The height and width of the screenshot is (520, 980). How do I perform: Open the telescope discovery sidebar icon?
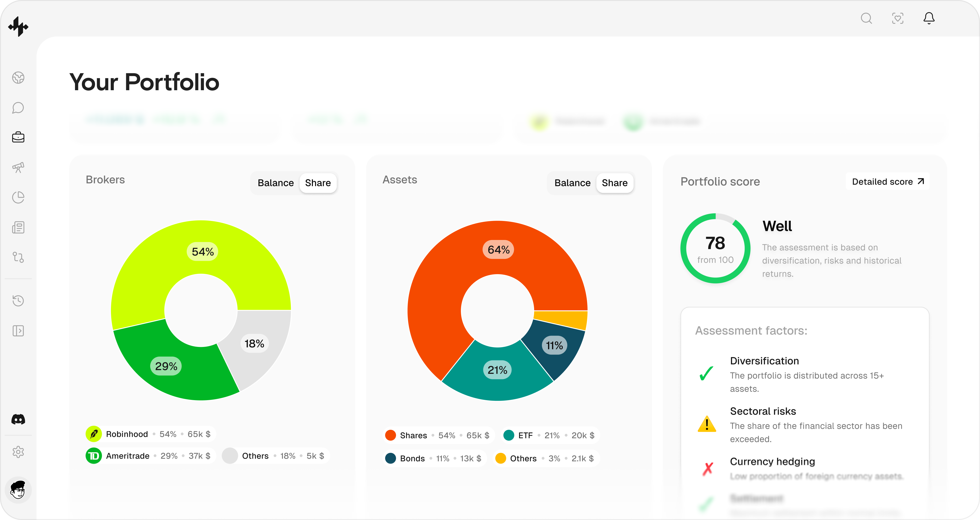18,167
